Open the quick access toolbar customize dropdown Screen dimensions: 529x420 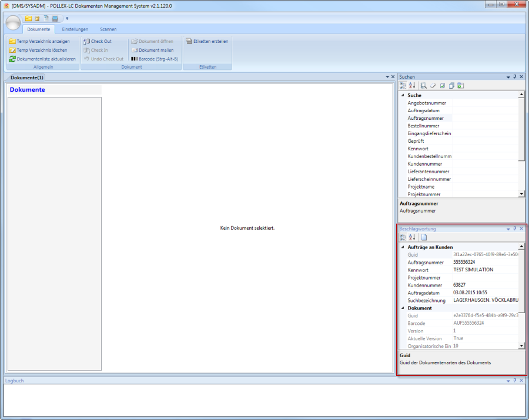pyautogui.click(x=67, y=19)
